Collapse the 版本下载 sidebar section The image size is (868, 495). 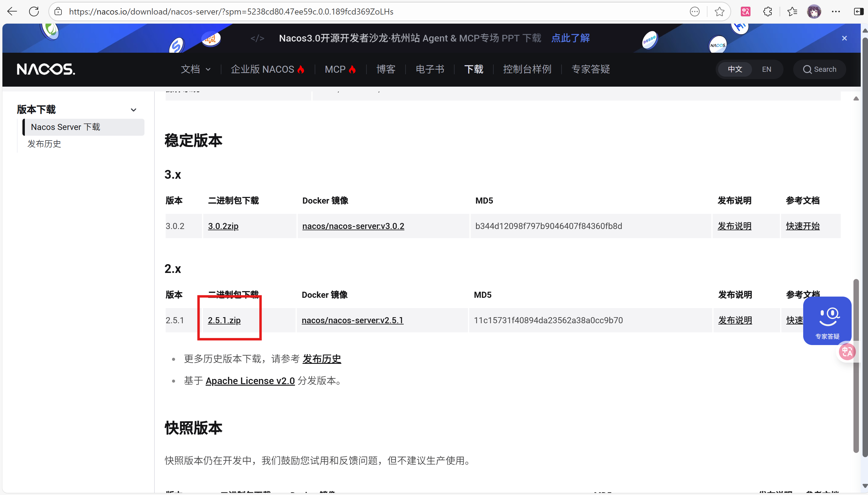(133, 110)
